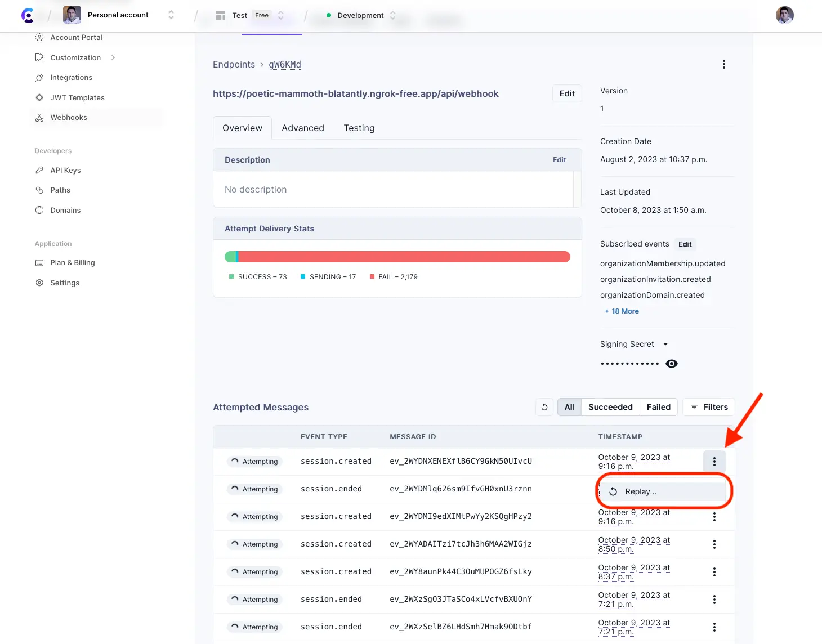Filter messages to show only Succeeded

coord(610,406)
